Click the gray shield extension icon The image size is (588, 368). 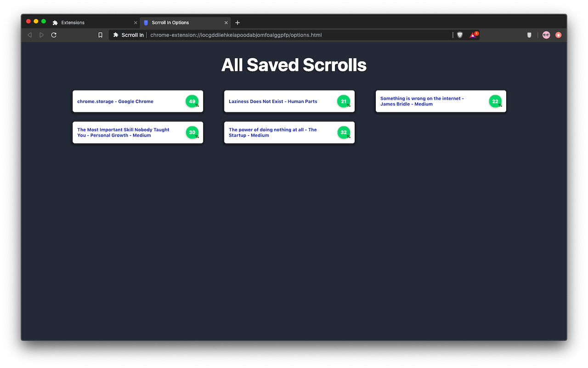tap(529, 34)
